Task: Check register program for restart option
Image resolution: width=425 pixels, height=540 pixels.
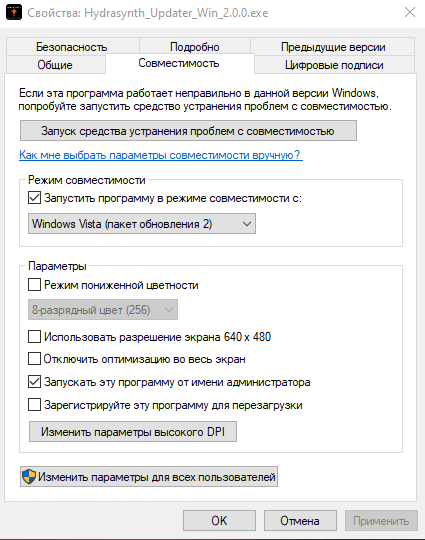Action: point(34,405)
